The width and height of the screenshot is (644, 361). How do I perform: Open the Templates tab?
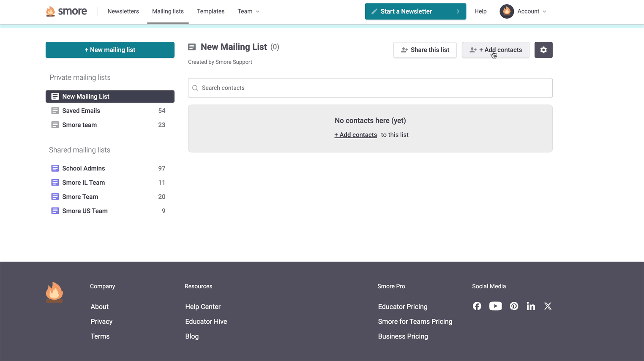coord(210,11)
